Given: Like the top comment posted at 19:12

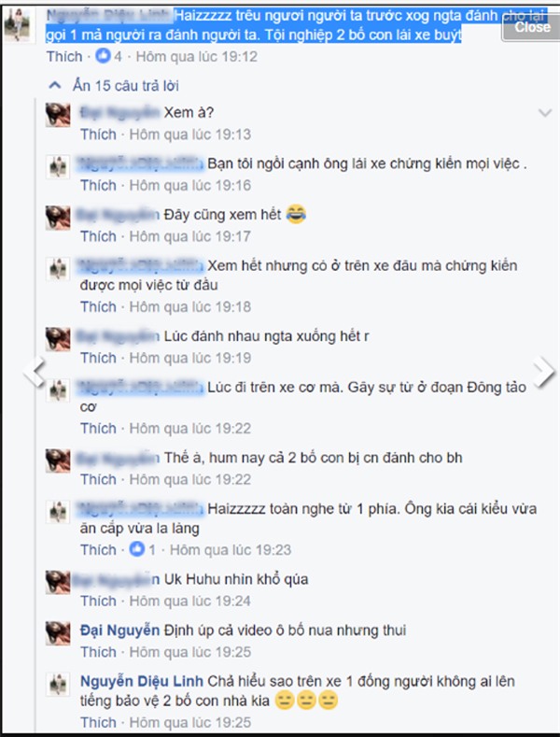Looking at the screenshot, I should (64, 56).
